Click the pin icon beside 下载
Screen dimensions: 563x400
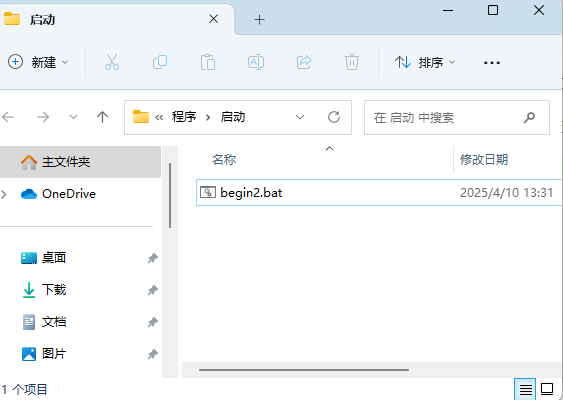[153, 290]
